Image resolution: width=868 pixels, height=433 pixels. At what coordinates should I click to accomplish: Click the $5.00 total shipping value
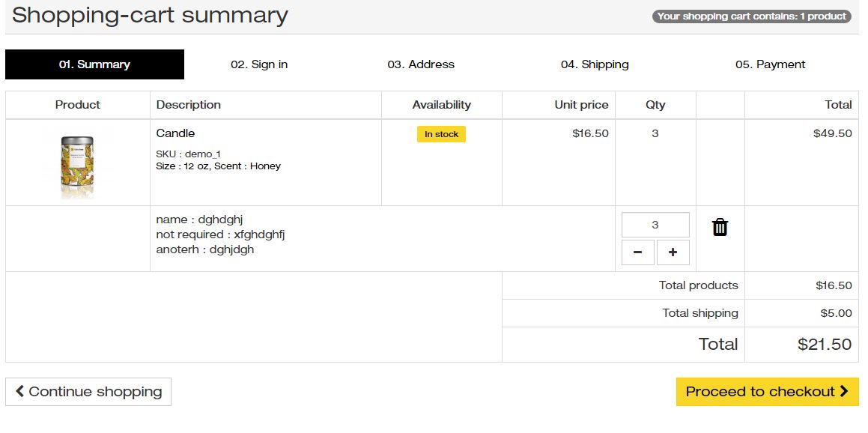coord(836,313)
